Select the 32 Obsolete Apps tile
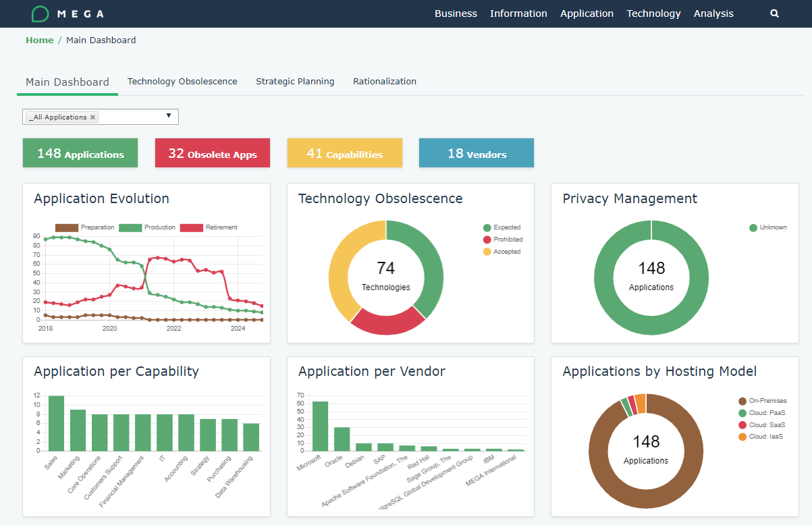 (212, 153)
